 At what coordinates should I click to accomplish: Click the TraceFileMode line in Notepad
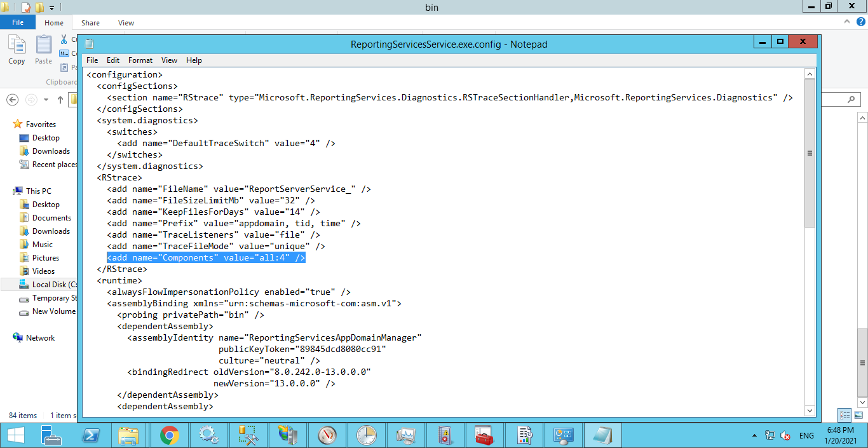click(x=216, y=246)
